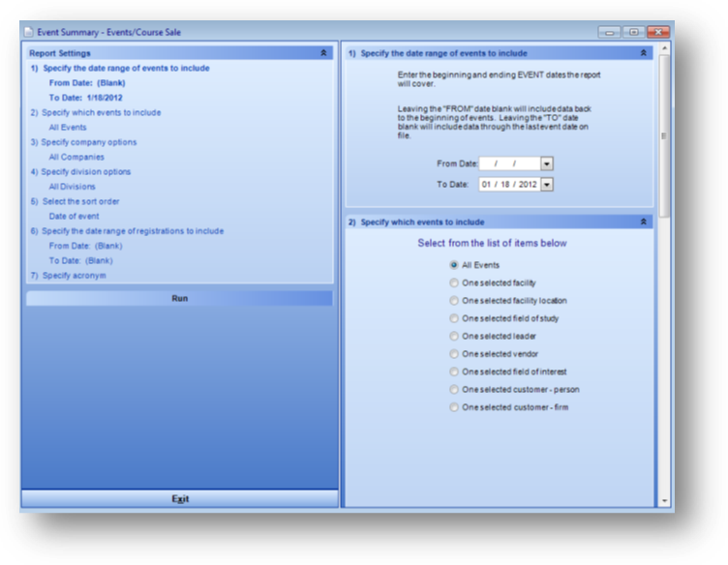728x565 pixels.
Task: Open step 7 Specify acronym
Action: point(68,276)
